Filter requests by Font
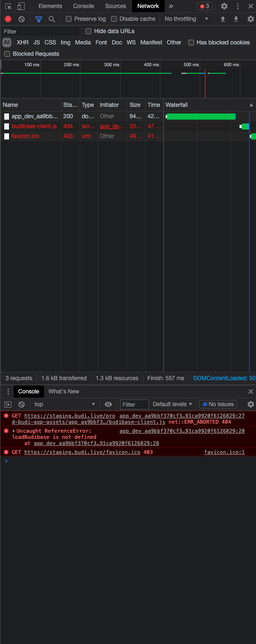 101,43
